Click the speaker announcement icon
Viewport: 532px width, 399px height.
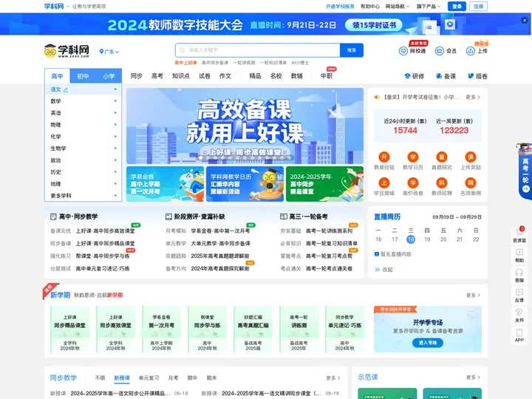[x=377, y=97]
